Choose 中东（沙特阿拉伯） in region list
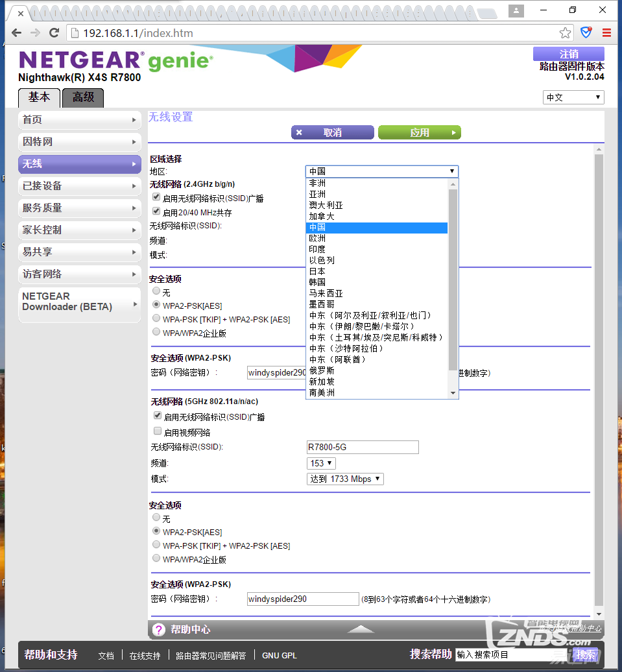The width and height of the screenshot is (622, 672). click(377, 348)
